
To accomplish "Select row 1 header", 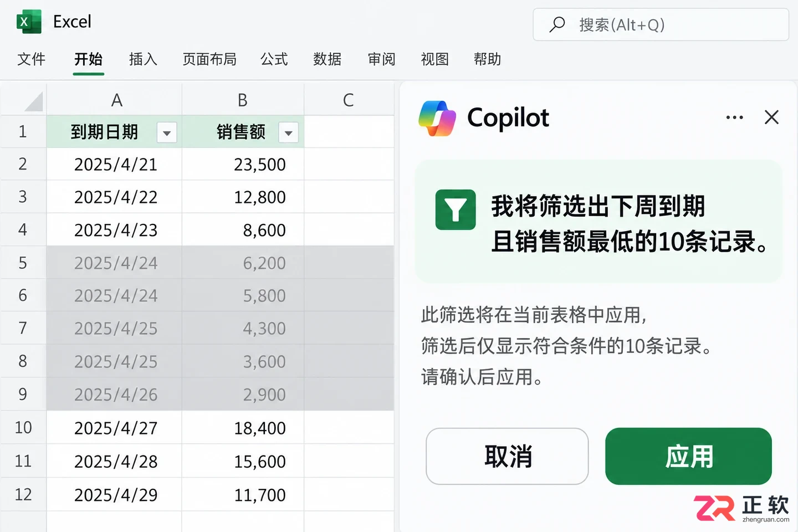I will coord(23,131).
